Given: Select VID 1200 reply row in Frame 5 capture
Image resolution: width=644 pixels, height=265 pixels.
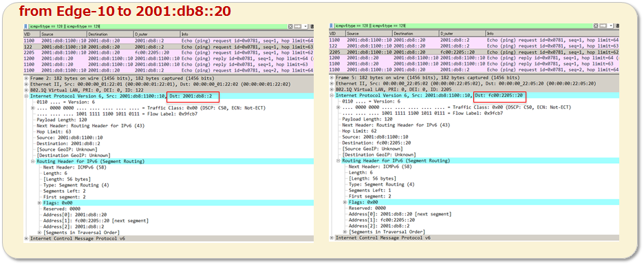Looking at the screenshot, I should tap(474, 59).
